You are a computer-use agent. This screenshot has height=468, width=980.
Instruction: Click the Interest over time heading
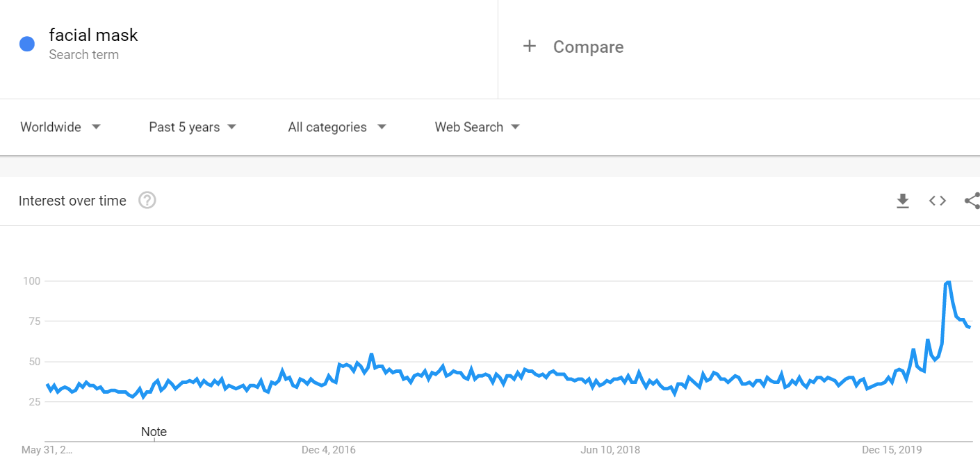72,201
